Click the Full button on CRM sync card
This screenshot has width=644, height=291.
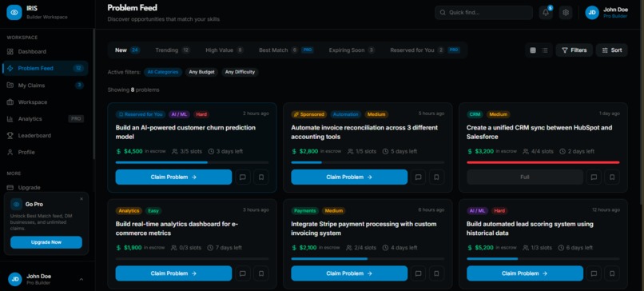[525, 177]
